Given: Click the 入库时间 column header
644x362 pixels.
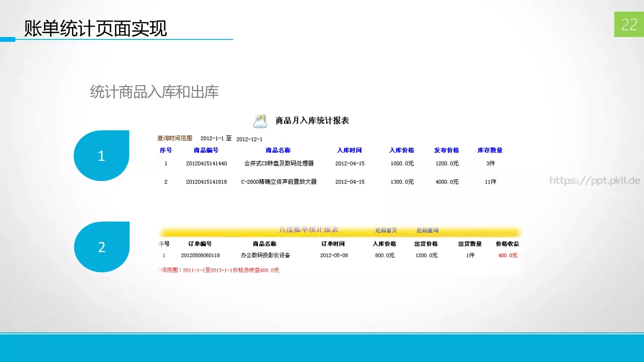Looking at the screenshot, I should (349, 150).
